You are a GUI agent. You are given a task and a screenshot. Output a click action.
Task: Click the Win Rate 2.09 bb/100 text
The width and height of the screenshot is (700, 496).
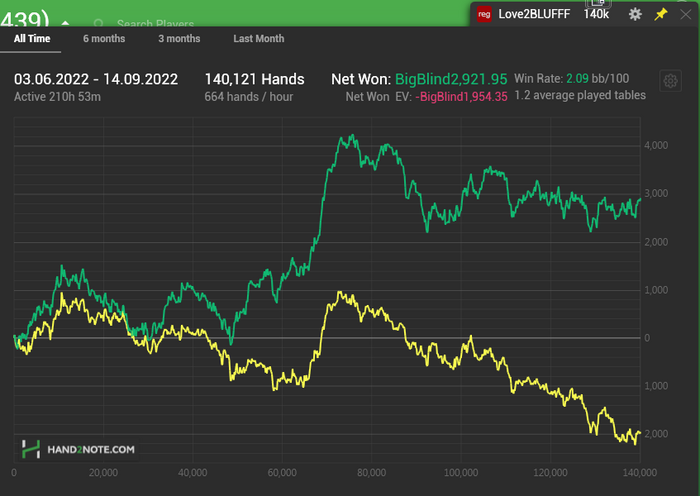(x=571, y=79)
